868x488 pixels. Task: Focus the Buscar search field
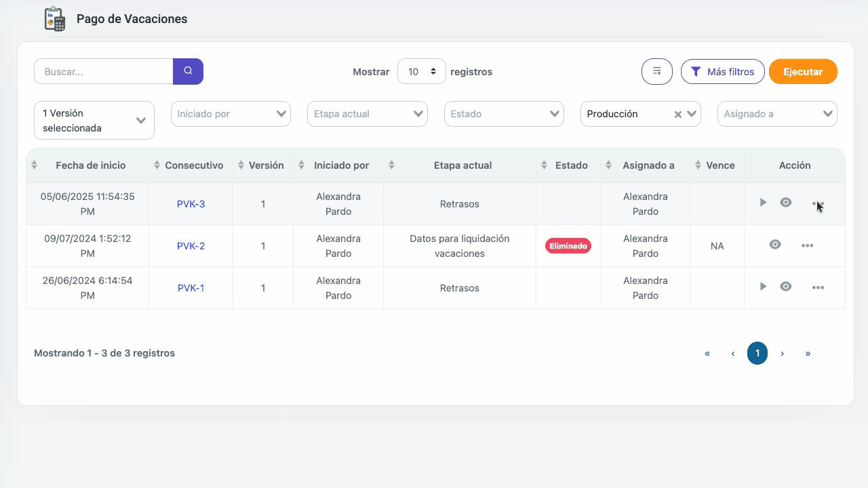click(104, 71)
